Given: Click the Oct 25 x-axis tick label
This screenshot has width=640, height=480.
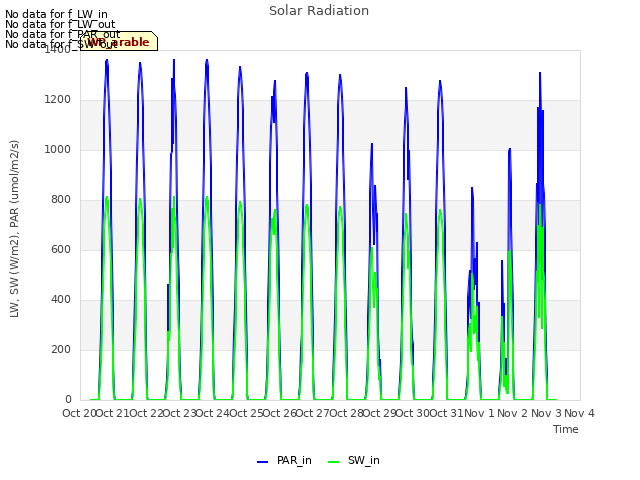Looking at the screenshot, I should point(246,413).
